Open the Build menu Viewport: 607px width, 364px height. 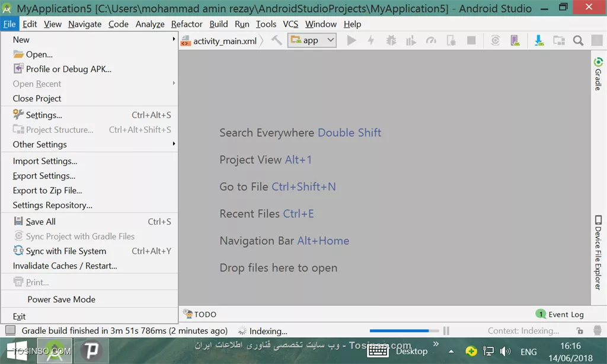(218, 24)
